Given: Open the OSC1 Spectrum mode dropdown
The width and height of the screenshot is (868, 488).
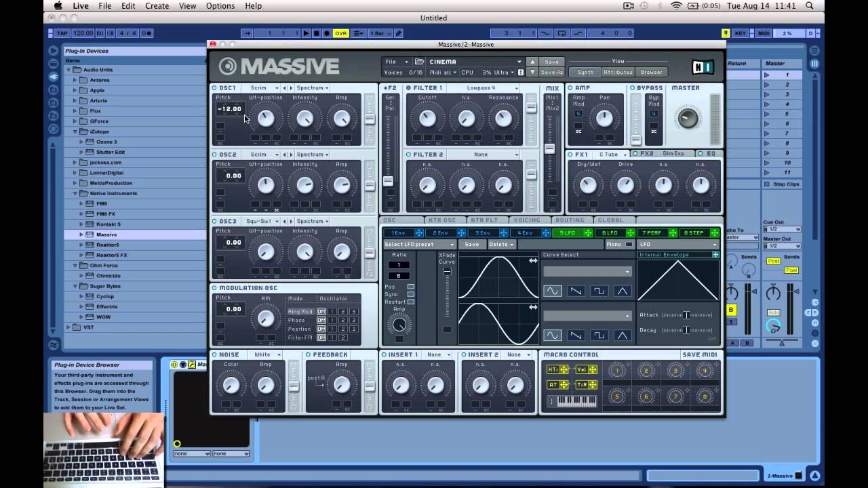Looking at the screenshot, I should (x=312, y=88).
